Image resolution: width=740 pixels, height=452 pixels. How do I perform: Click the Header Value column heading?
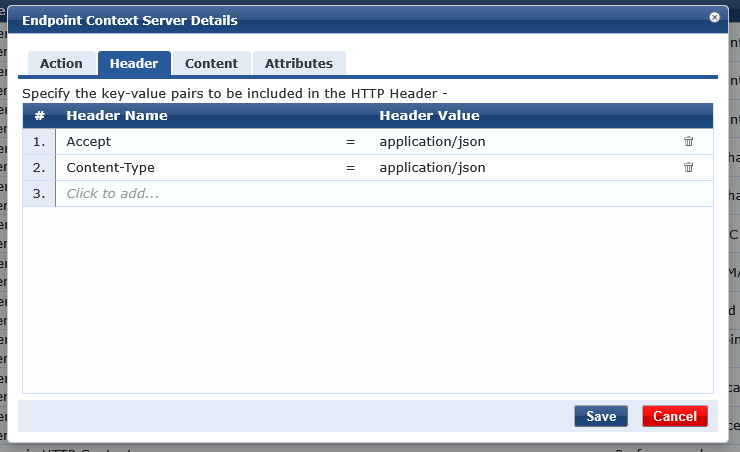[429, 116]
